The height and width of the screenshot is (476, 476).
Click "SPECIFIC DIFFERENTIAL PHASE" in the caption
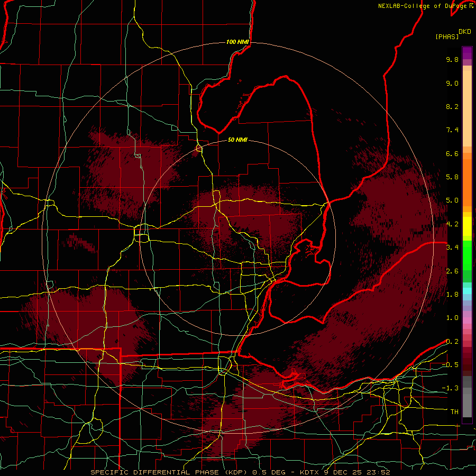[x=154, y=472]
